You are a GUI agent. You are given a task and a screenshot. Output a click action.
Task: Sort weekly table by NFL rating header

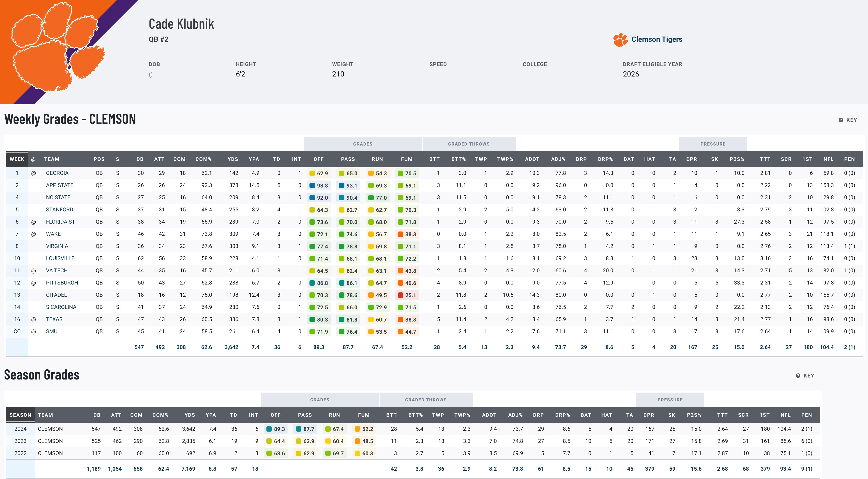click(x=828, y=159)
